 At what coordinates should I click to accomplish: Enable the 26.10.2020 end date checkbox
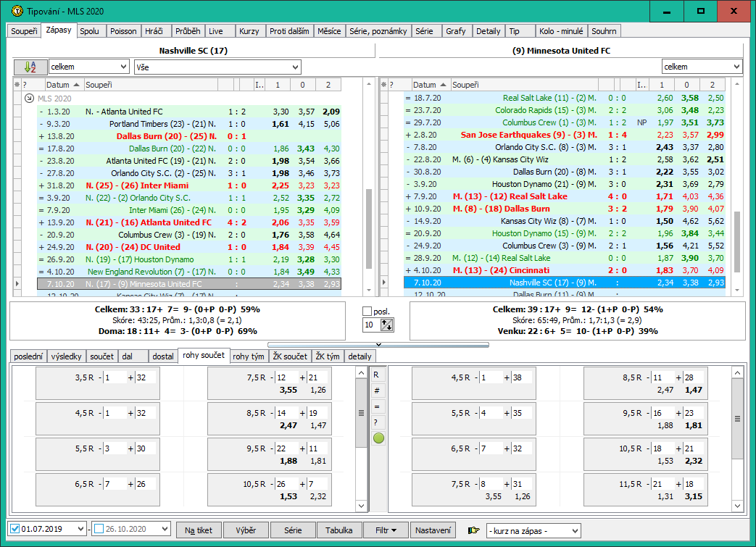tap(99, 529)
